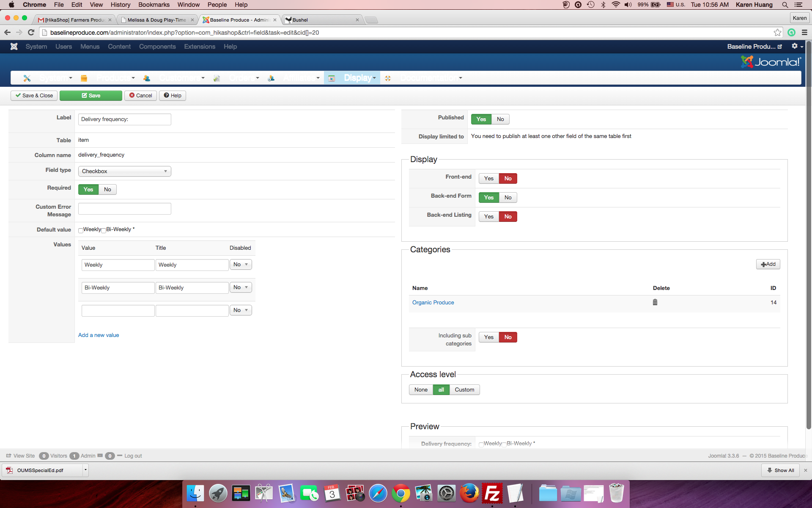Set Required to No
The height and width of the screenshot is (508, 812).
click(107, 189)
